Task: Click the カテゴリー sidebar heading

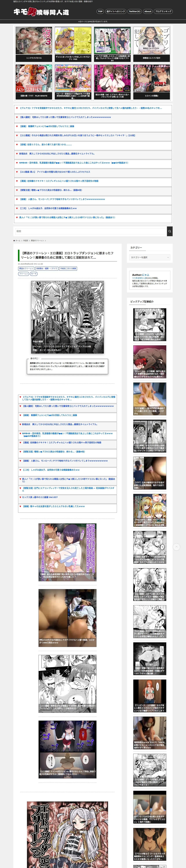Action: click(136, 248)
